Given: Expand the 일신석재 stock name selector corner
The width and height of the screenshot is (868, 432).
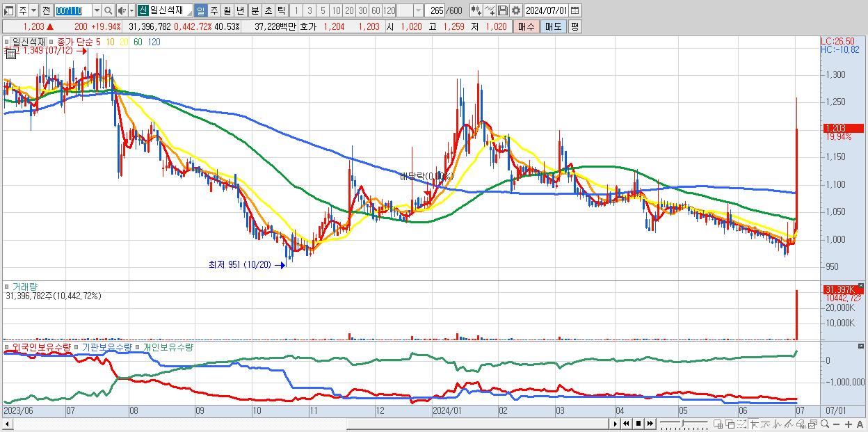Looking at the screenshot, I should pyautogui.click(x=188, y=14).
